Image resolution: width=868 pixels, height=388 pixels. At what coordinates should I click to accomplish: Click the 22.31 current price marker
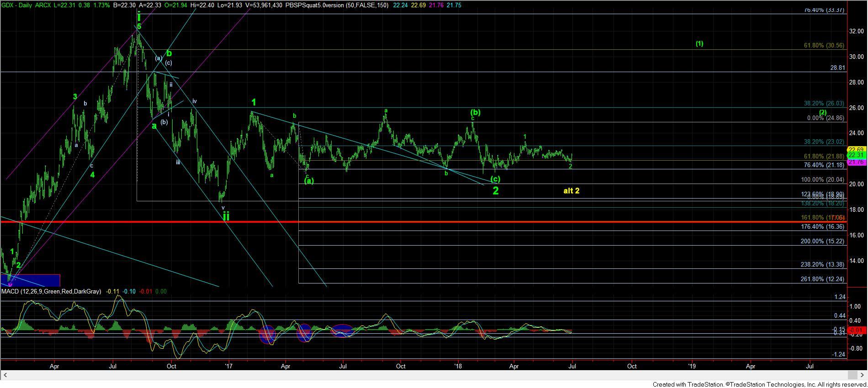coord(855,155)
